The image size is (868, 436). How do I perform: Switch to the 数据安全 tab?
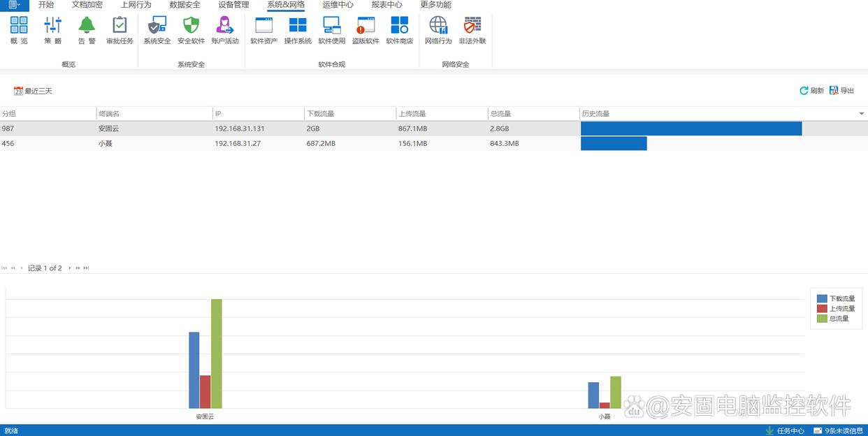[185, 5]
